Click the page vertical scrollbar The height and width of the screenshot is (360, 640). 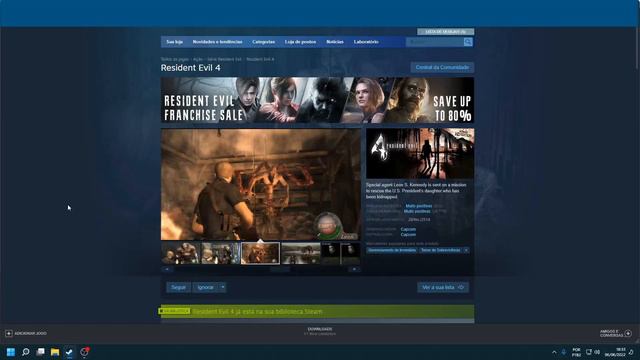click(638, 49)
